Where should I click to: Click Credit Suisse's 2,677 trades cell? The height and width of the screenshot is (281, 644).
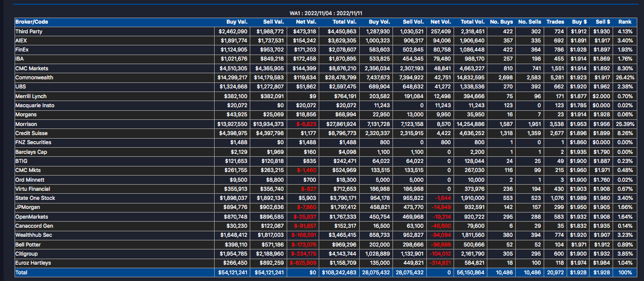tap(558, 133)
